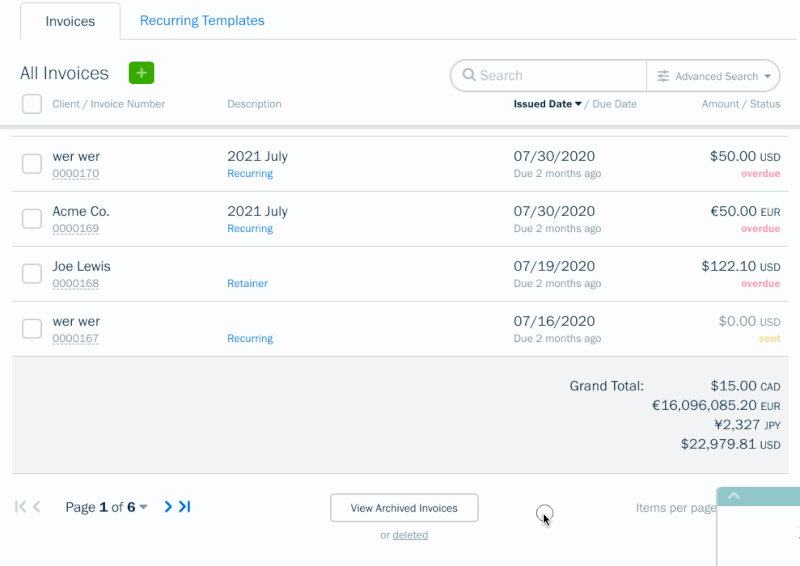Select the Invoices tab
This screenshot has width=800, height=566.
(70, 21)
